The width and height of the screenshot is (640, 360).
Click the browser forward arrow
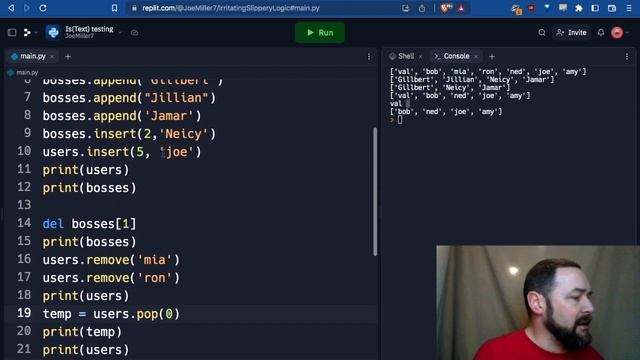tap(27, 8)
